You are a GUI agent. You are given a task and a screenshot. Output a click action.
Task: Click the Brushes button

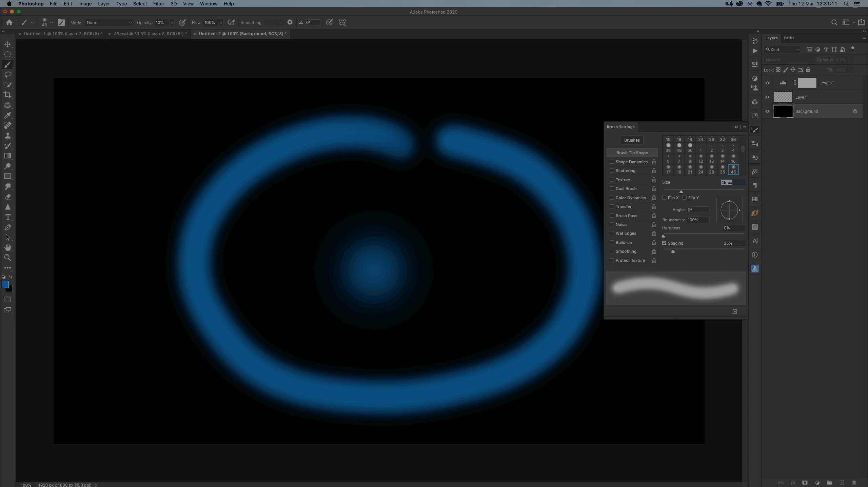[x=632, y=140]
